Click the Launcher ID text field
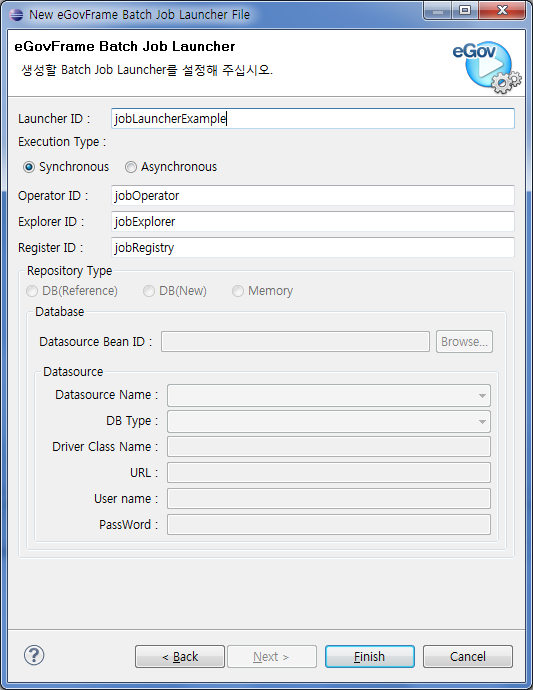This screenshot has height=690, width=533. coord(313,119)
